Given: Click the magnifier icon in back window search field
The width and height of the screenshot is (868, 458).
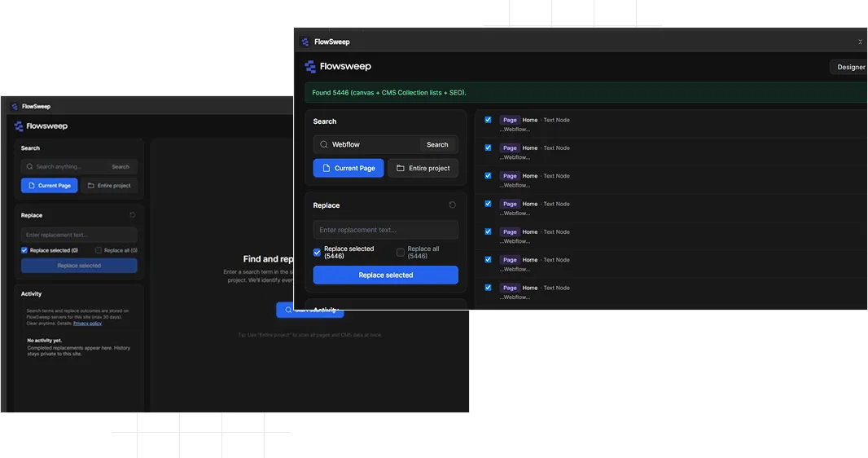Looking at the screenshot, I should tap(29, 167).
